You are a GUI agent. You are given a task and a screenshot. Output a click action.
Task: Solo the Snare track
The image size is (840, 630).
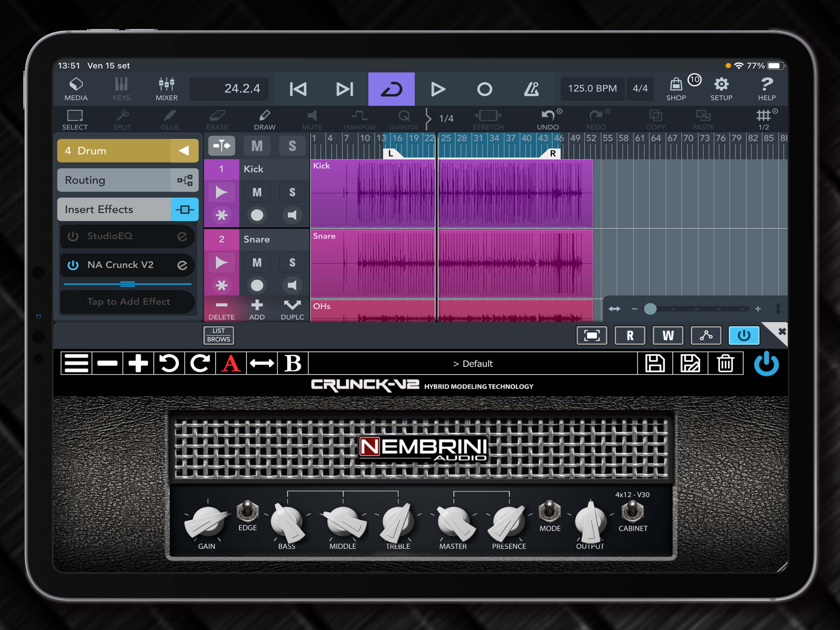[292, 263]
